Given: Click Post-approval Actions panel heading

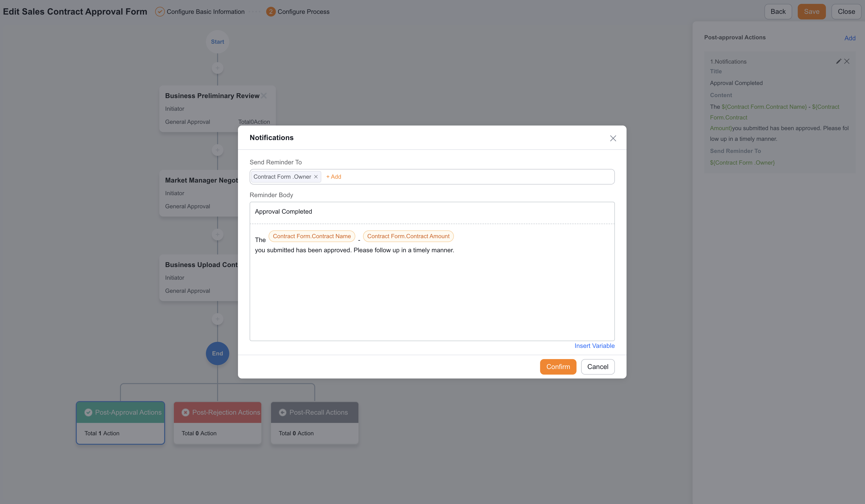Looking at the screenshot, I should pos(735,37).
